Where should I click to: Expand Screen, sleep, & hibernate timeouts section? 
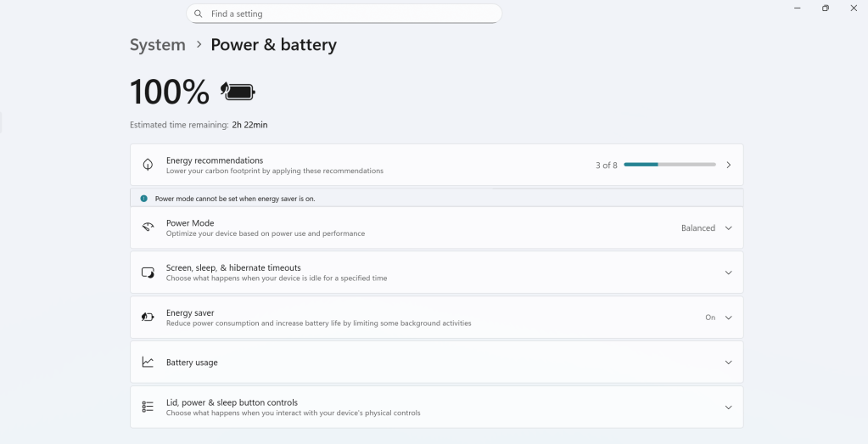(729, 273)
